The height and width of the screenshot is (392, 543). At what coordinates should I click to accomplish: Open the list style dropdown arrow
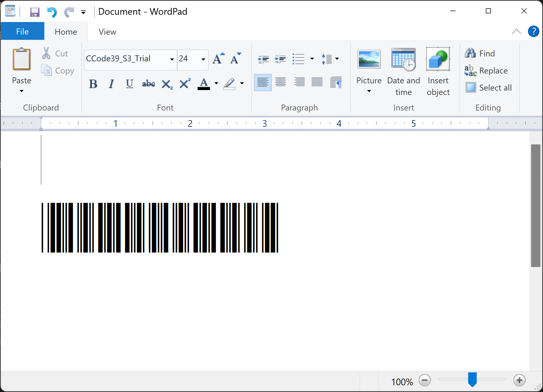point(312,59)
